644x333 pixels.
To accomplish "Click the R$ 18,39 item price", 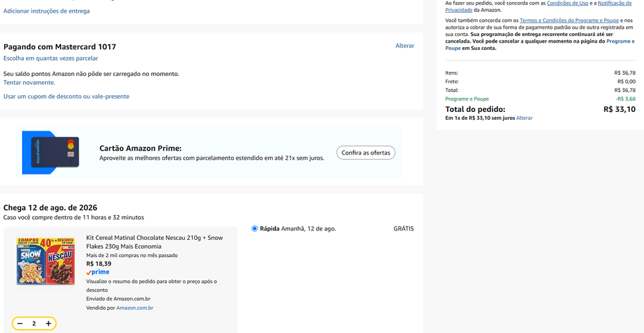I will point(98,264).
